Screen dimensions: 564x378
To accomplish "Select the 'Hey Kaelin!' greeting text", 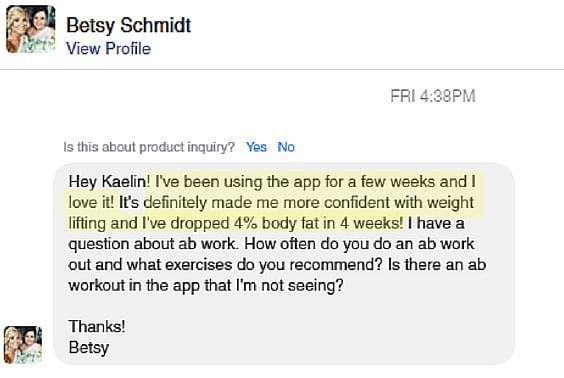I will (x=109, y=181).
